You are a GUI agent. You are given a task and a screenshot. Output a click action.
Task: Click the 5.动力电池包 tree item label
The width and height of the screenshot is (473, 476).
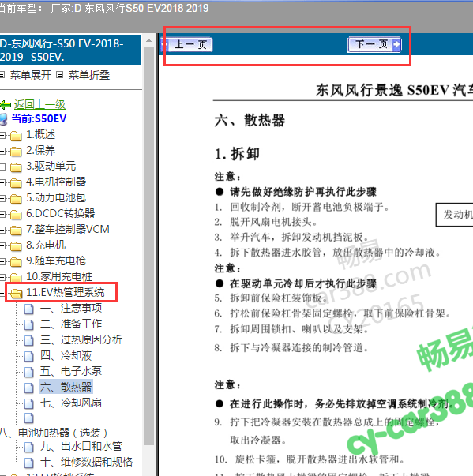pos(56,197)
